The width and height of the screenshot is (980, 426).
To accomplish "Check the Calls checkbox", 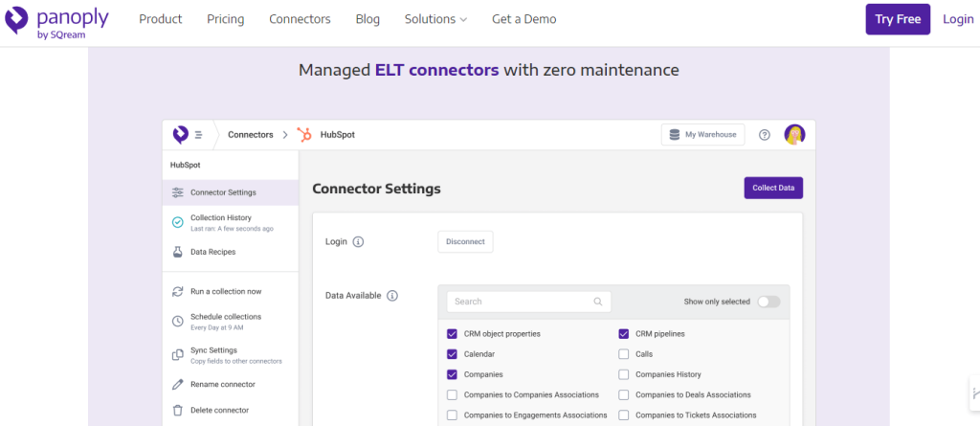I will (x=624, y=354).
